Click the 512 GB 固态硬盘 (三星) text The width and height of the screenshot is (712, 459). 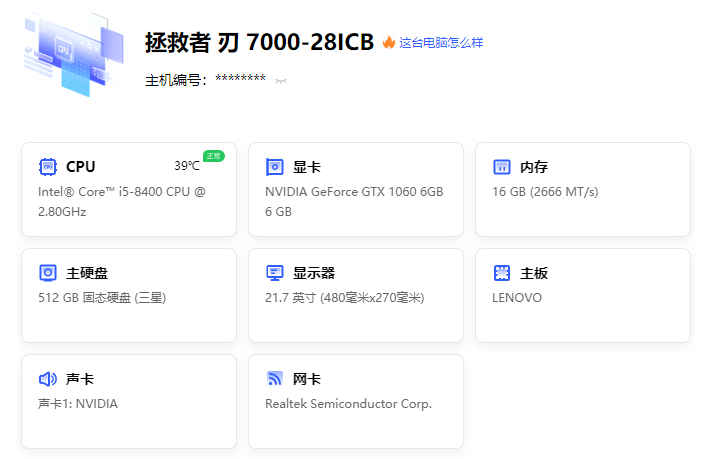tap(102, 298)
